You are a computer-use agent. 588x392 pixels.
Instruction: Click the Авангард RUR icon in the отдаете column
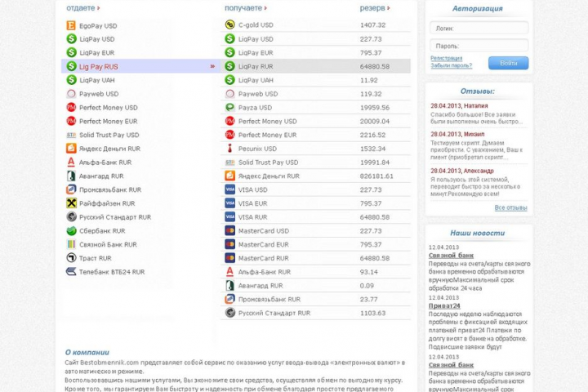[71, 176]
